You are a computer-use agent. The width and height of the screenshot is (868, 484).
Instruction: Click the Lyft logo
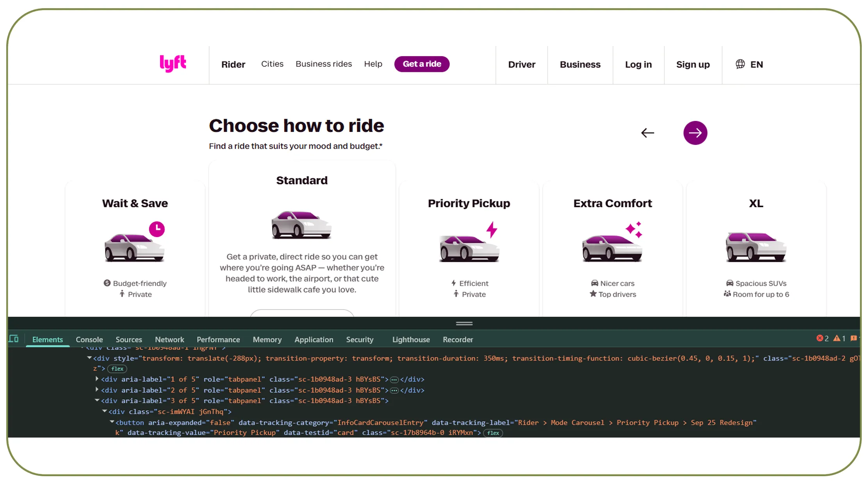coord(173,63)
